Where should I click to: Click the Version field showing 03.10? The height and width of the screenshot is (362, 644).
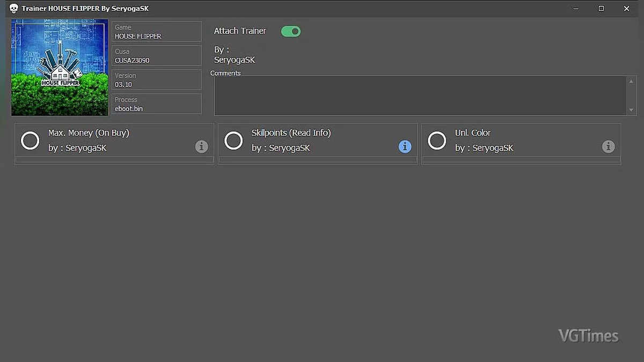tap(156, 80)
